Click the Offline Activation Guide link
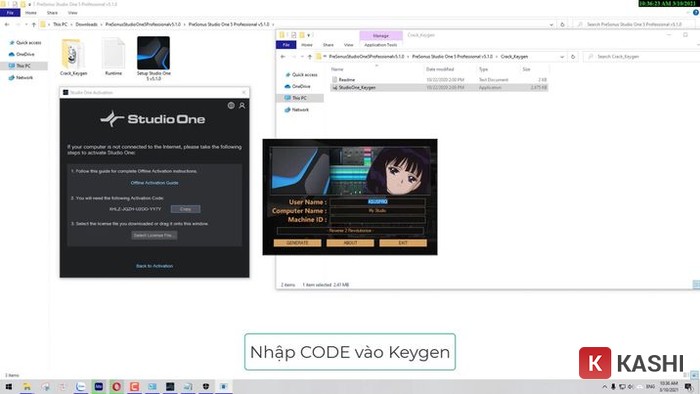Screen dimensions: 700x394 coord(154,182)
